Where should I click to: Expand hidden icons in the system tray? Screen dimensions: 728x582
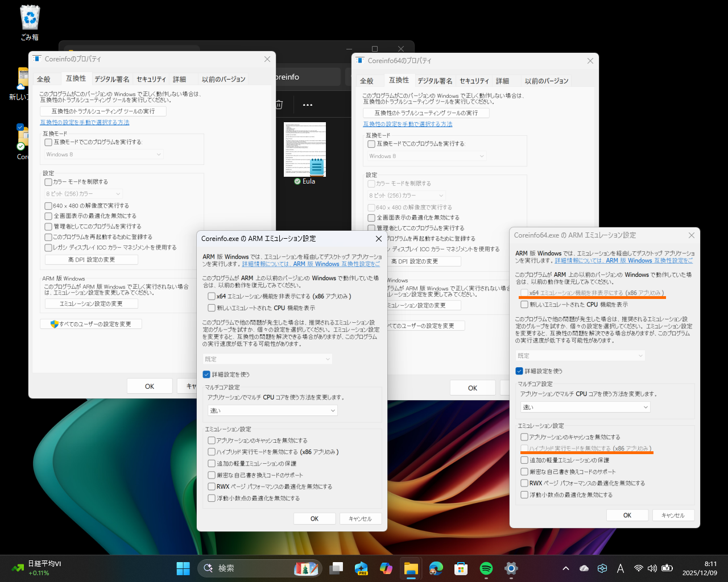[566, 568]
